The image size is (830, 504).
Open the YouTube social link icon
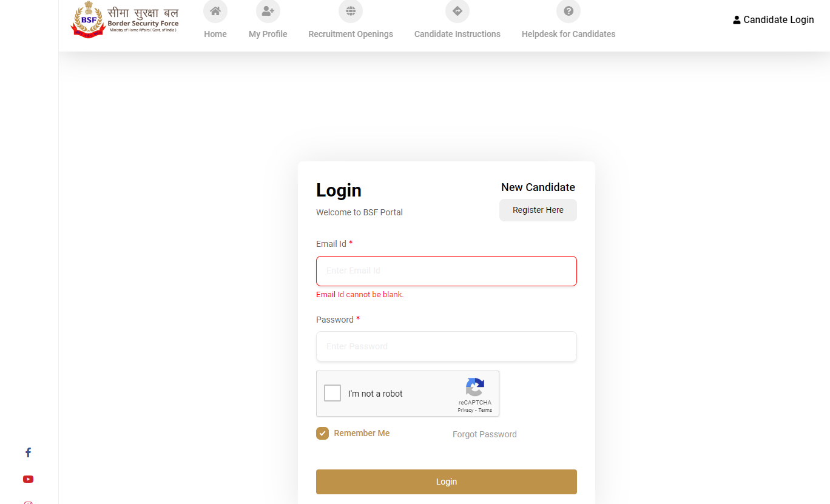click(x=28, y=479)
